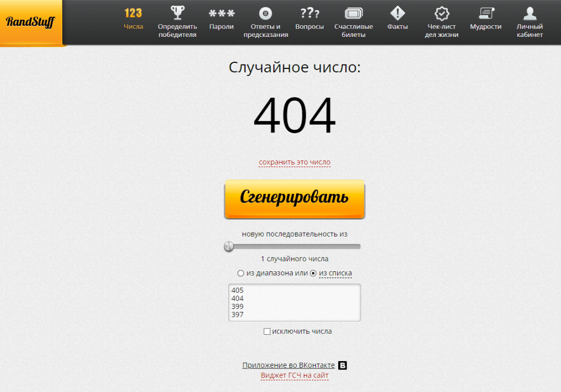Click the сохранить это число link
Viewport: 561px width, 392px height.
click(x=295, y=162)
